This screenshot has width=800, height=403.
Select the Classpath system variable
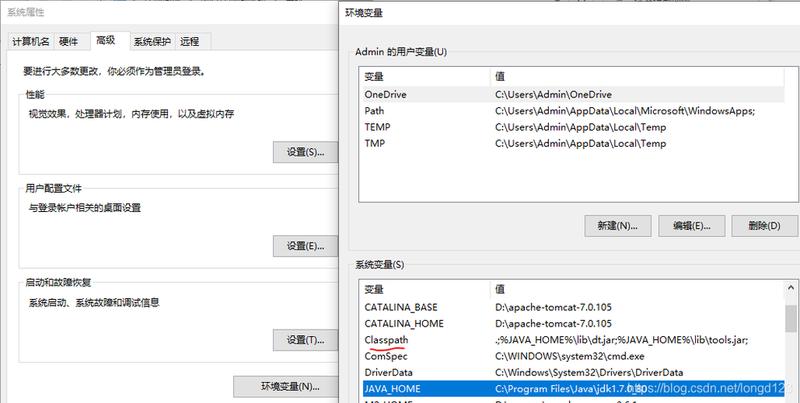572,340
